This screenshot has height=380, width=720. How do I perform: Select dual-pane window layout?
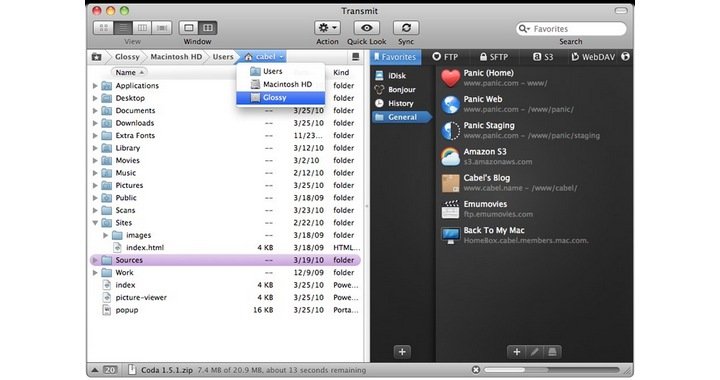tap(208, 28)
